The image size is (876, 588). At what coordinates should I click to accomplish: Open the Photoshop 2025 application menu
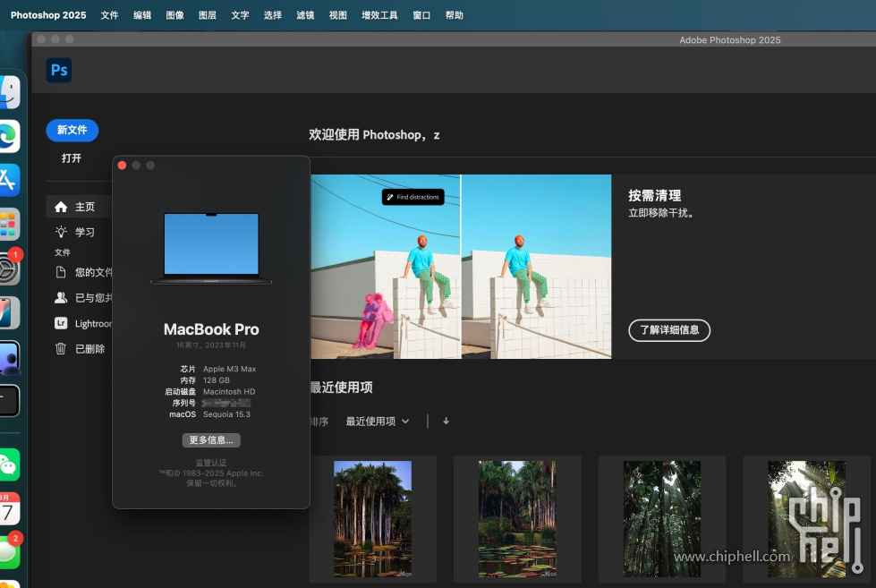coord(48,15)
